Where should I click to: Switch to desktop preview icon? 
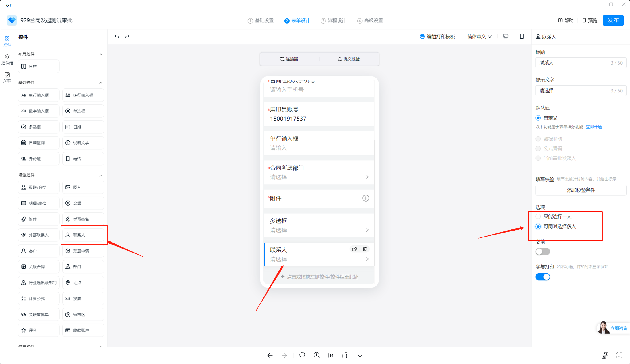coord(505,36)
